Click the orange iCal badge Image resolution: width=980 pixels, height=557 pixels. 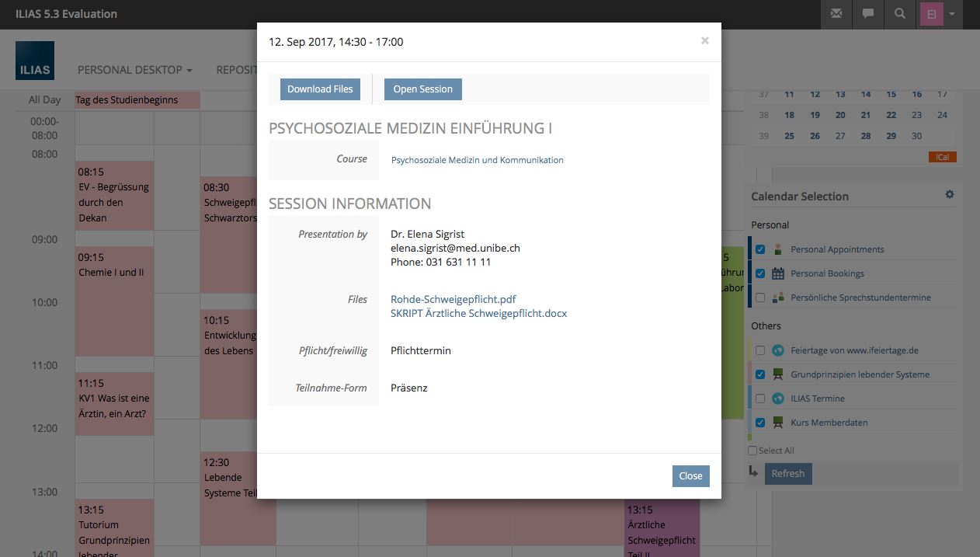[x=942, y=157]
